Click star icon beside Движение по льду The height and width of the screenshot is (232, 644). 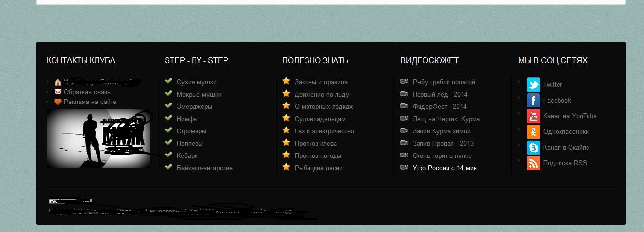[286, 93]
